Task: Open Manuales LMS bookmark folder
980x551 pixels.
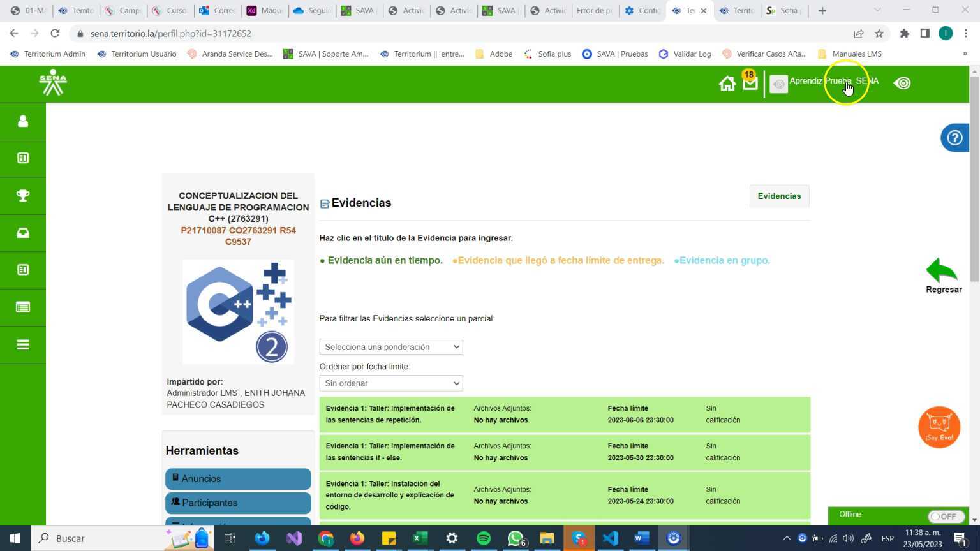Action: coord(849,54)
